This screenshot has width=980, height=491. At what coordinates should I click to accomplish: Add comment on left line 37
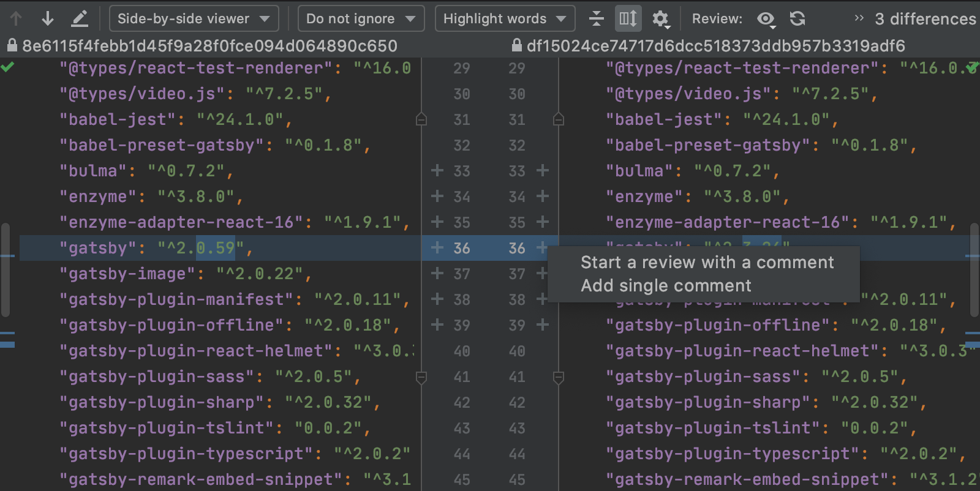pos(437,273)
